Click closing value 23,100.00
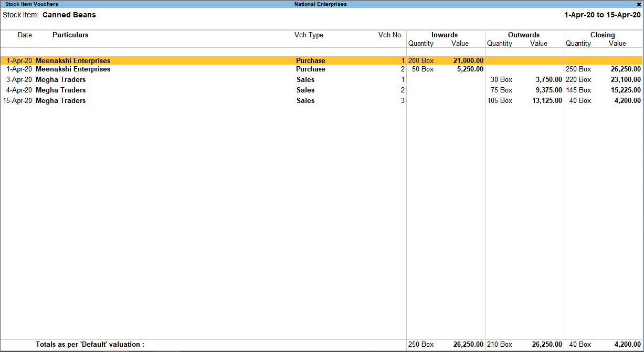Viewport: 644px width, 352px height. click(x=626, y=80)
